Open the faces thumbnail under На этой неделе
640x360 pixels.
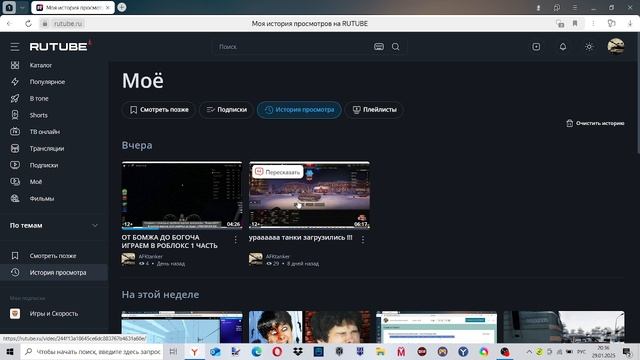309,327
